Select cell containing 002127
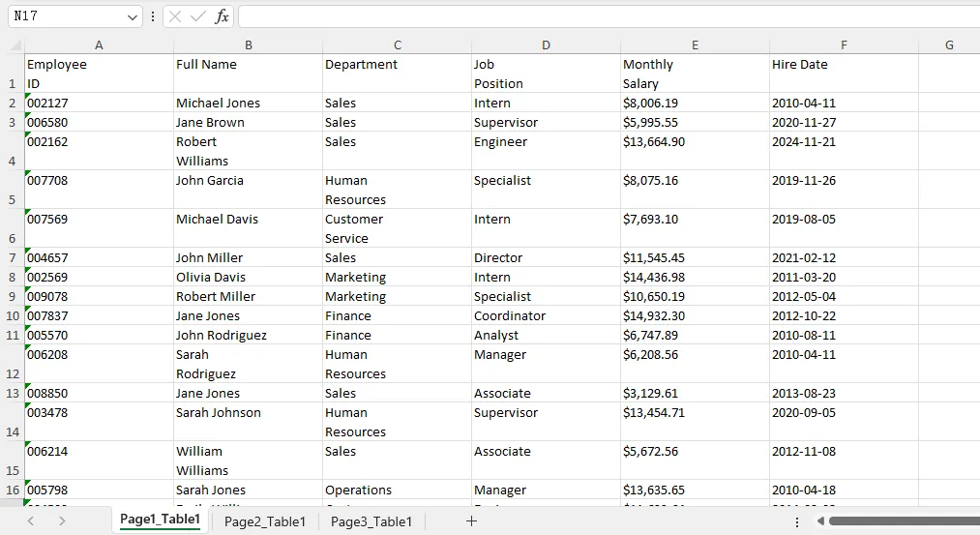The height and width of the screenshot is (535, 980). [x=99, y=103]
